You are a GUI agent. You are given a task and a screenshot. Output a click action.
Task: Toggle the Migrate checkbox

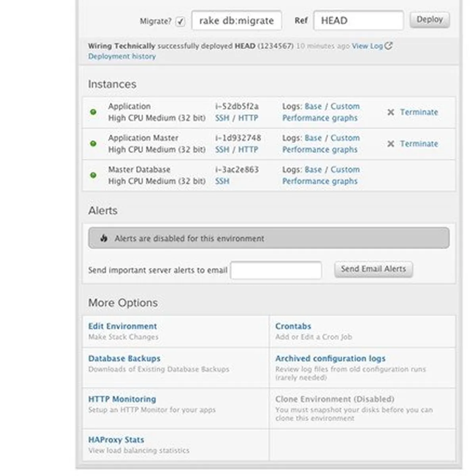[x=180, y=21]
